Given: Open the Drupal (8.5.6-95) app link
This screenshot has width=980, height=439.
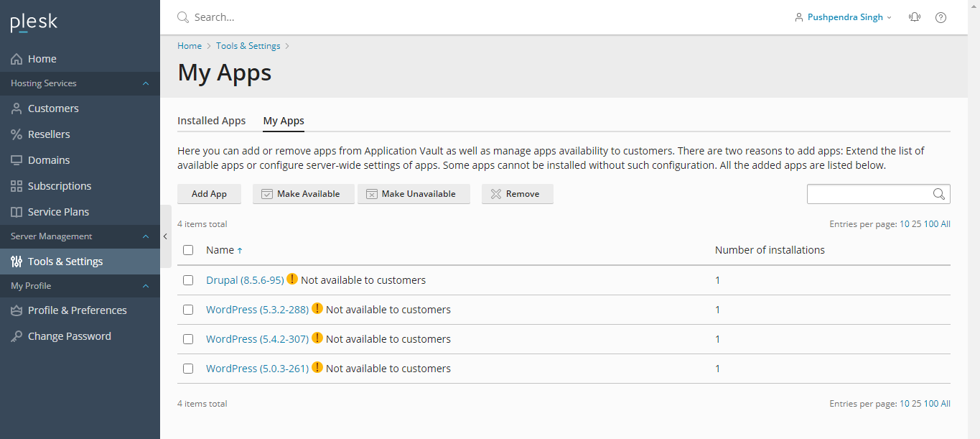Looking at the screenshot, I should point(245,280).
